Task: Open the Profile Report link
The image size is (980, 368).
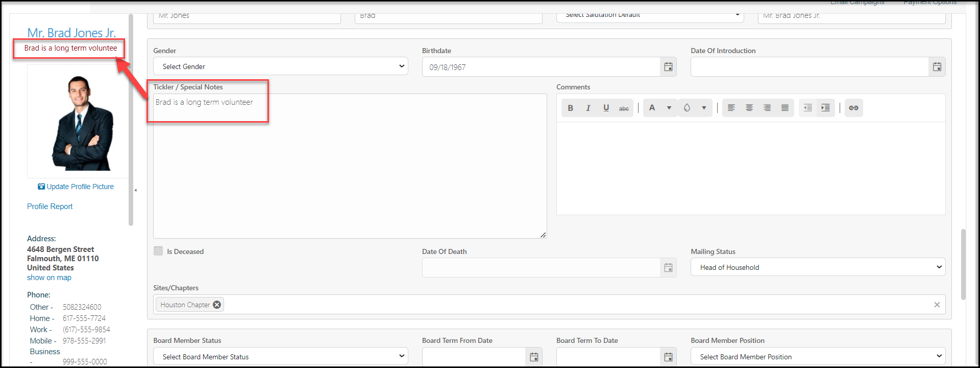Action: click(50, 206)
